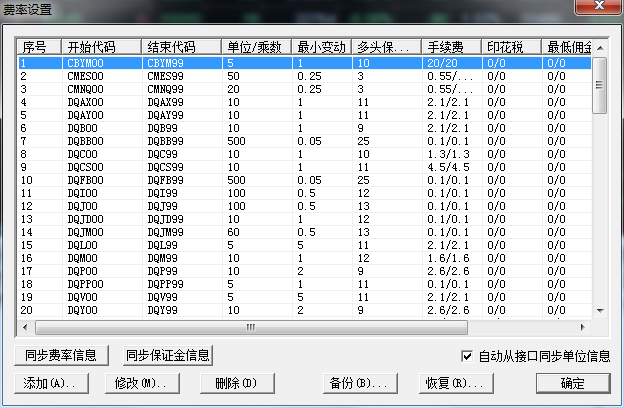Click the horizontal scrollbar left arrow
The height and width of the screenshot is (408, 624).
coord(25,328)
